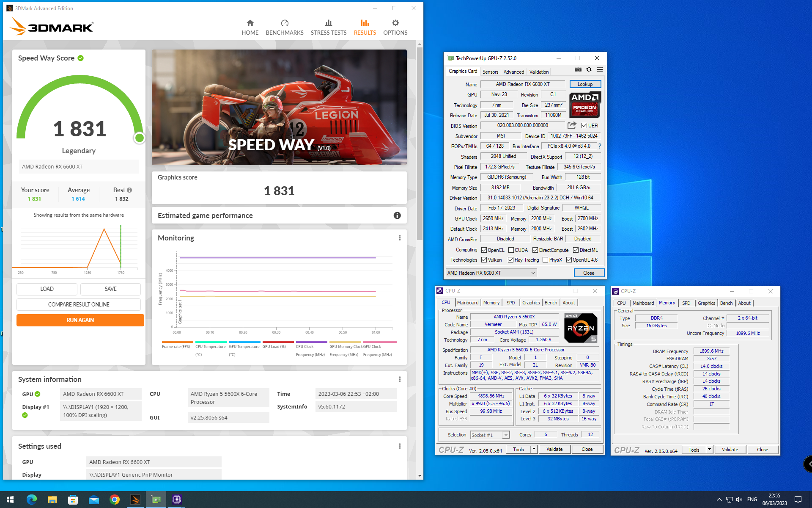The width and height of the screenshot is (812, 508).
Task: Open the Home section in 3DMark
Action: 250,28
